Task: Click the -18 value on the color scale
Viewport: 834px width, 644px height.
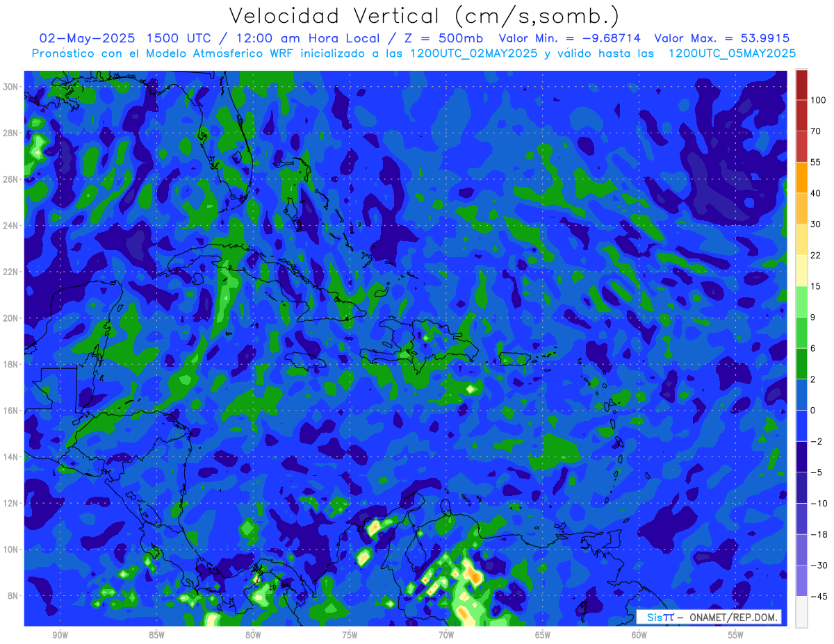Action: 818,534
